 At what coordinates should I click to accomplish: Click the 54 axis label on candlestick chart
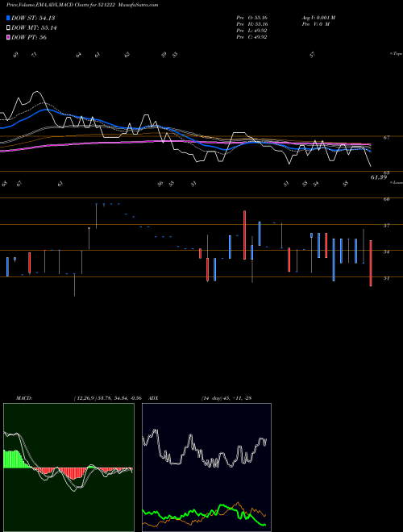click(386, 251)
